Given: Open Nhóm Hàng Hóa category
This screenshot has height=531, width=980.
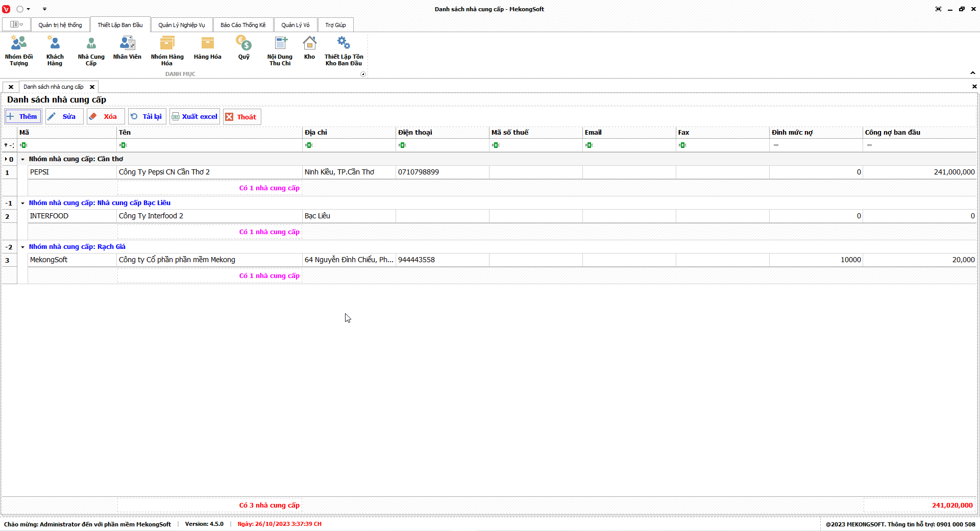Looking at the screenshot, I should 167,50.
